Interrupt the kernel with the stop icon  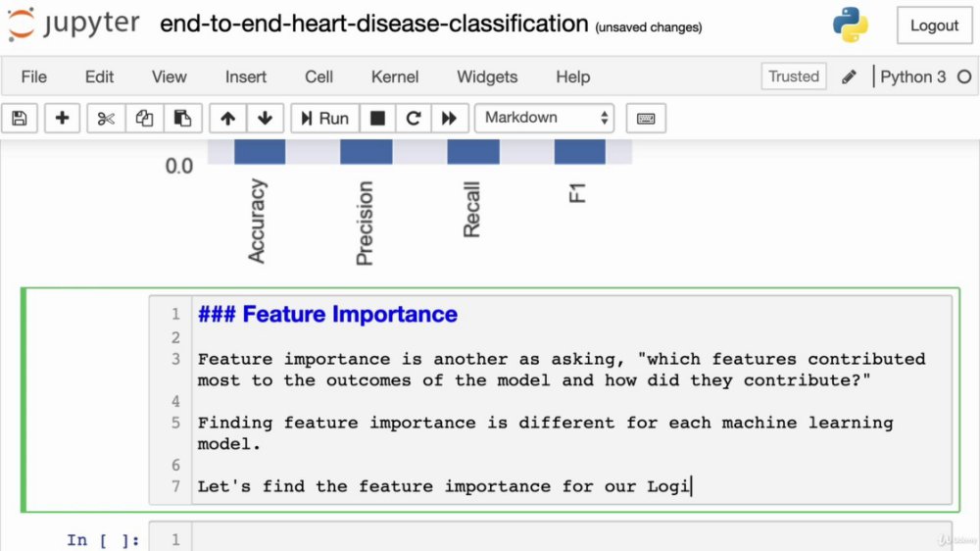[377, 119]
